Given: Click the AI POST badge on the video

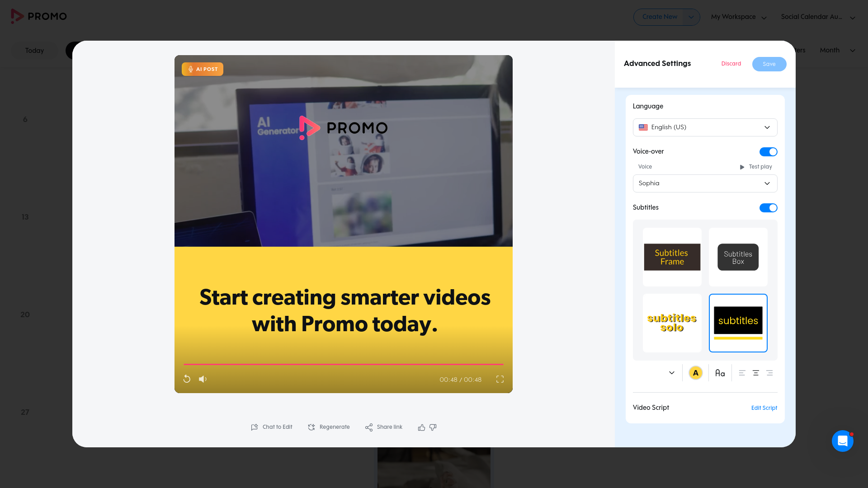Looking at the screenshot, I should coord(203,69).
